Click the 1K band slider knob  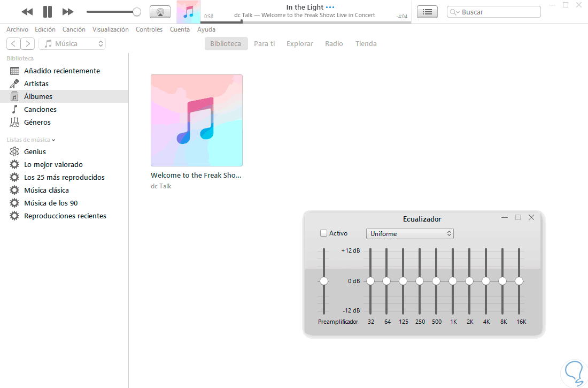[453, 281]
